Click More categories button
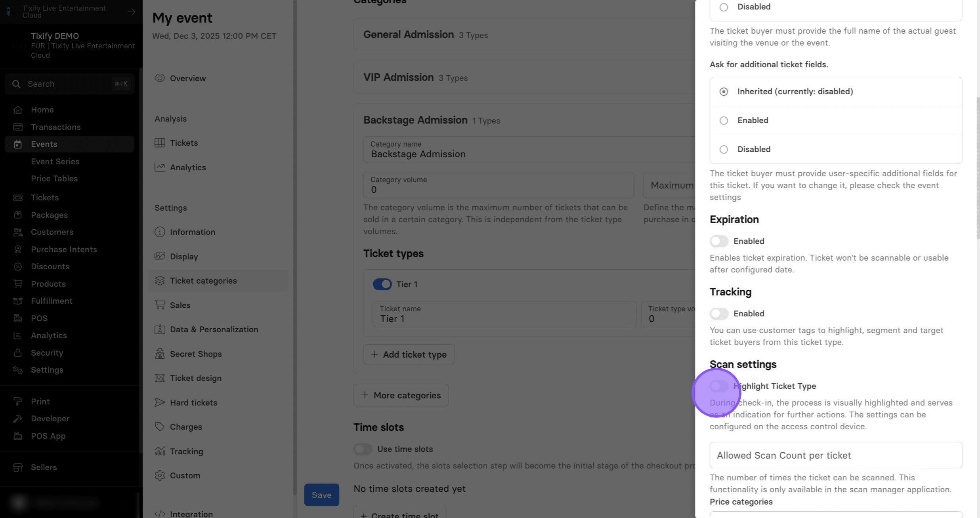Image resolution: width=980 pixels, height=518 pixels. click(401, 395)
